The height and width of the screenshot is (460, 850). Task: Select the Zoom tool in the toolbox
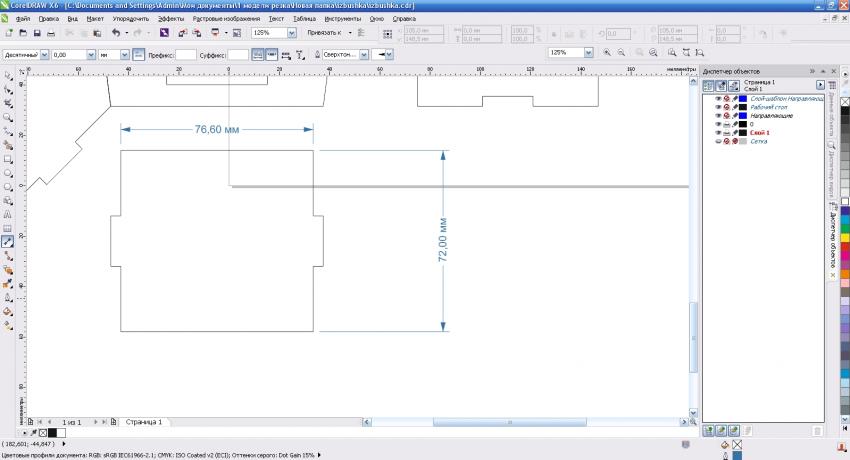[8, 117]
